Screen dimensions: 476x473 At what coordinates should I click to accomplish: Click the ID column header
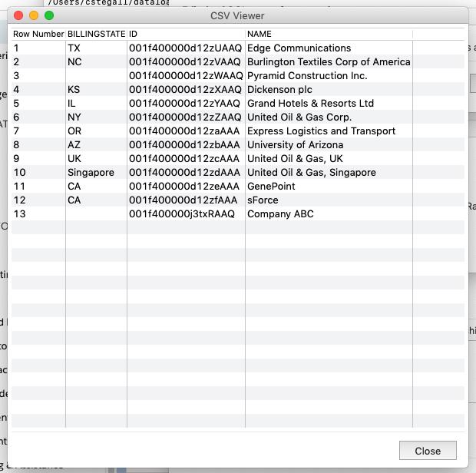[186, 34]
